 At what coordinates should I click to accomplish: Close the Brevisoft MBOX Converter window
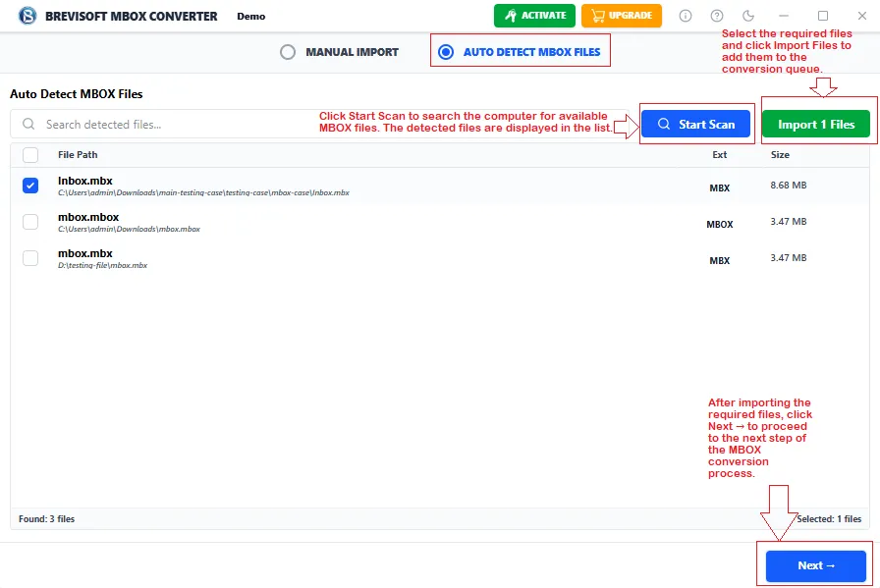coord(862,16)
